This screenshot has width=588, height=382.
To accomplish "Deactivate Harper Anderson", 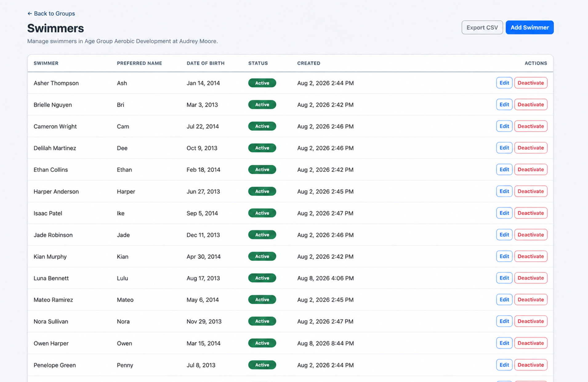I will tap(531, 191).
